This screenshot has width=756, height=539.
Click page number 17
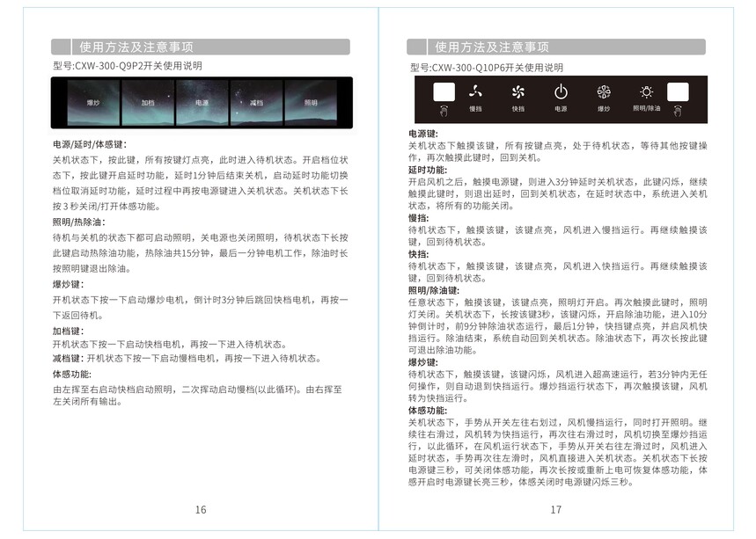point(556,510)
